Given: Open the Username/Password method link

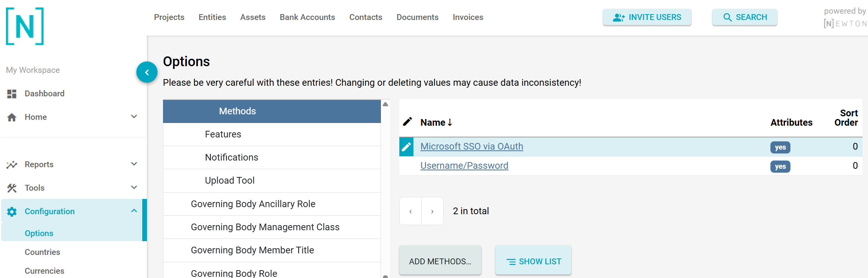Looking at the screenshot, I should tap(464, 166).
